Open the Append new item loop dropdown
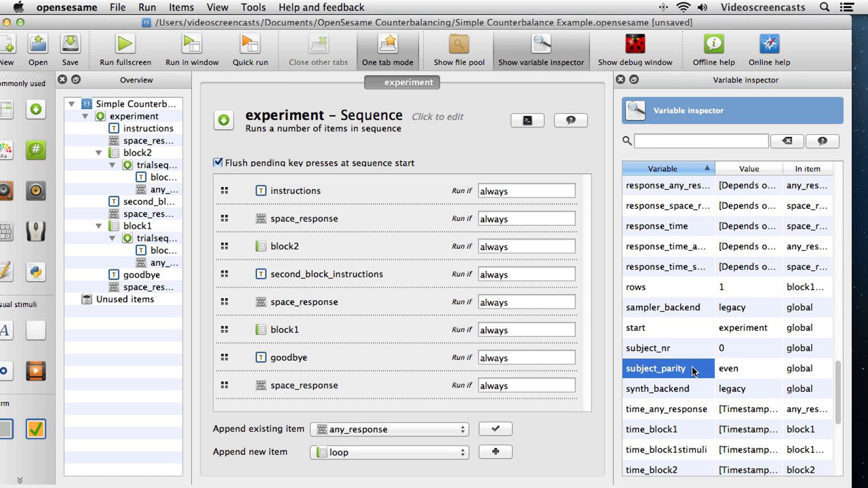The height and width of the screenshot is (488, 868). point(389,452)
